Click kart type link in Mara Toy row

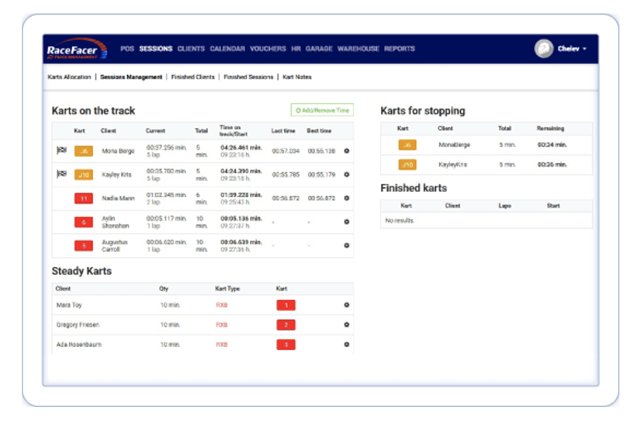click(x=222, y=305)
